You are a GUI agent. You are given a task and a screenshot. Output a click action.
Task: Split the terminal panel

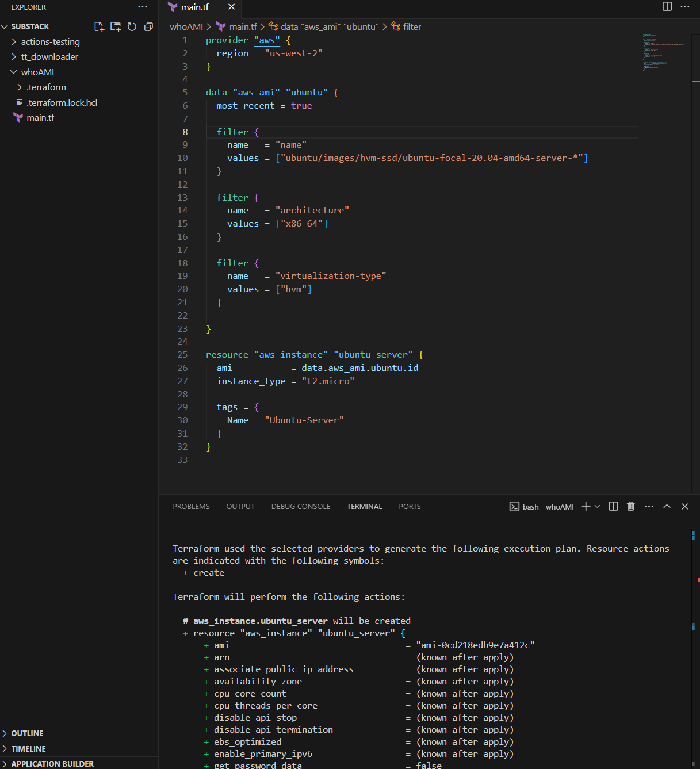coord(613,506)
